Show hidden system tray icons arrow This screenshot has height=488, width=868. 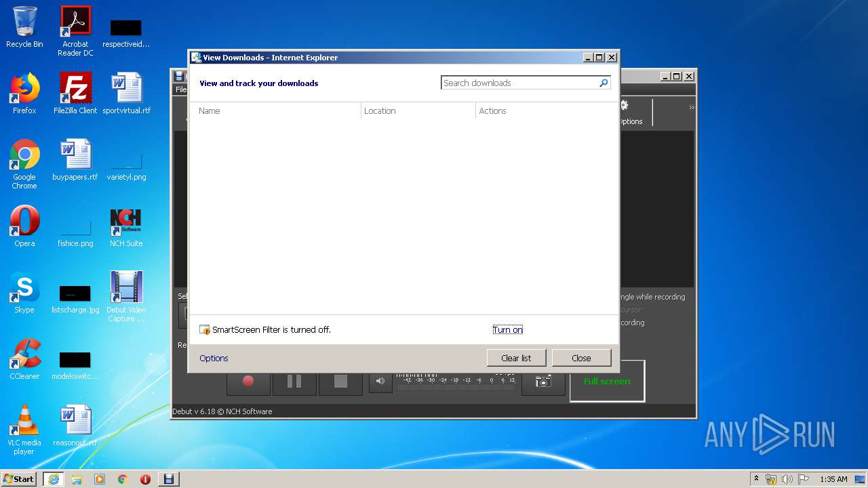pos(757,479)
